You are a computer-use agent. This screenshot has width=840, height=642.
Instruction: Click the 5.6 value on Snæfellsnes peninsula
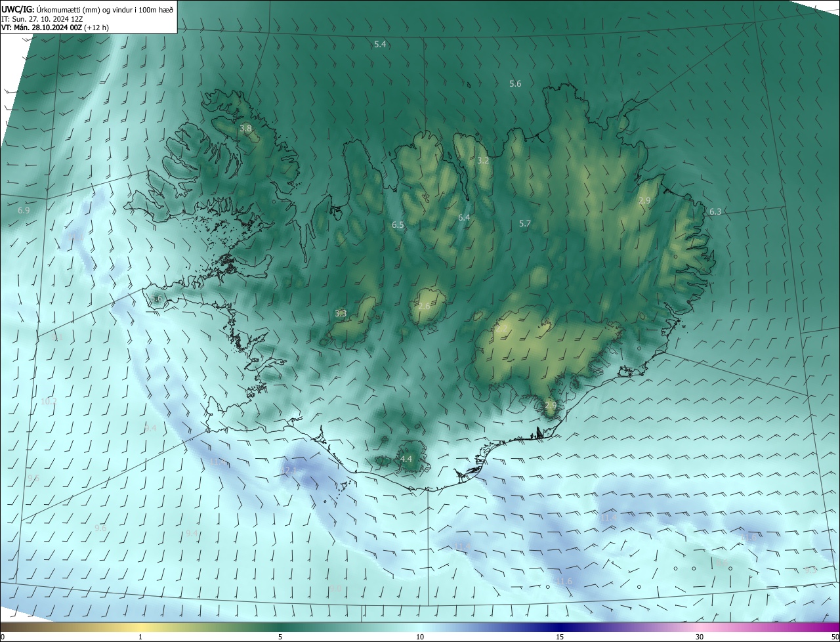coord(157,299)
